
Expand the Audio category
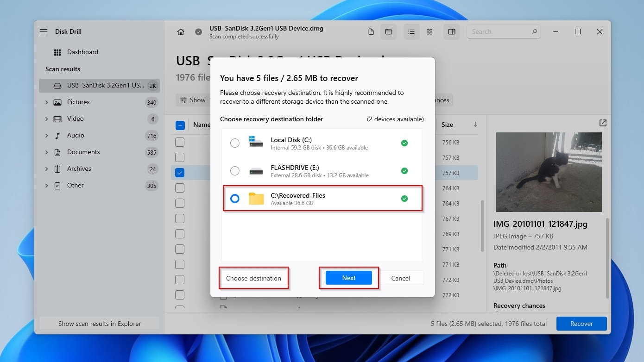point(46,136)
